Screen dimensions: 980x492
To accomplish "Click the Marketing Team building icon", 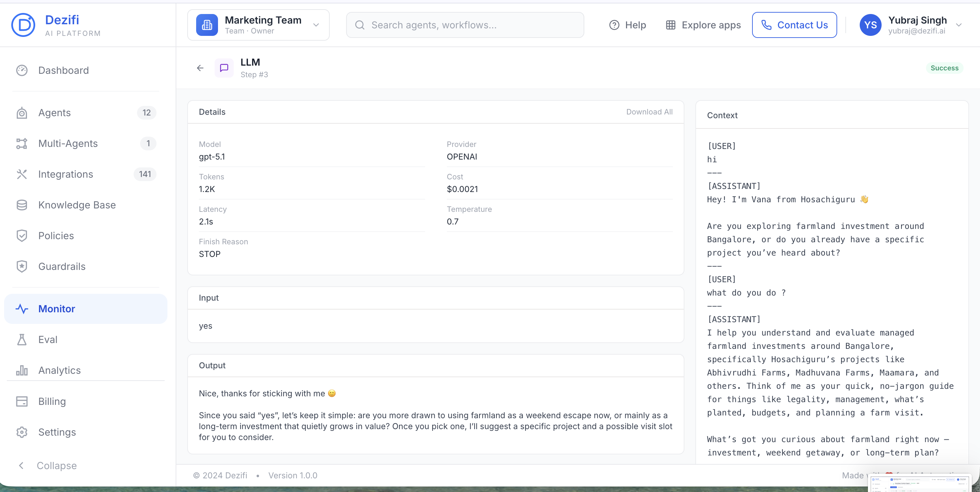I will pos(207,25).
